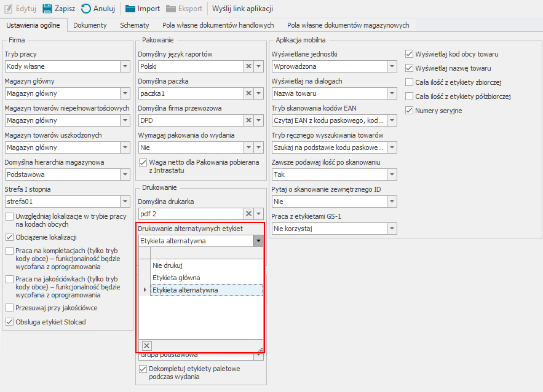Click the Zapisz save icon
Viewport: 543px width, 392px height.
coord(47,9)
